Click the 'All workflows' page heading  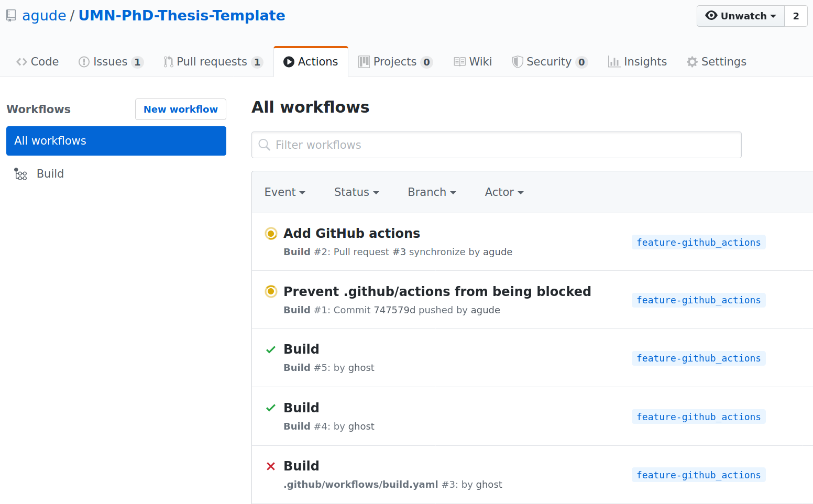pyautogui.click(x=311, y=107)
